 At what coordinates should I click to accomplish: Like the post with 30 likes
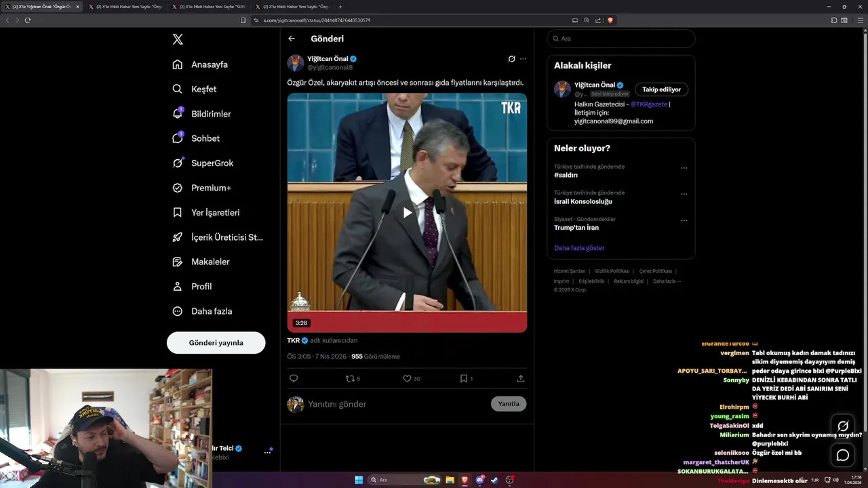(x=412, y=378)
